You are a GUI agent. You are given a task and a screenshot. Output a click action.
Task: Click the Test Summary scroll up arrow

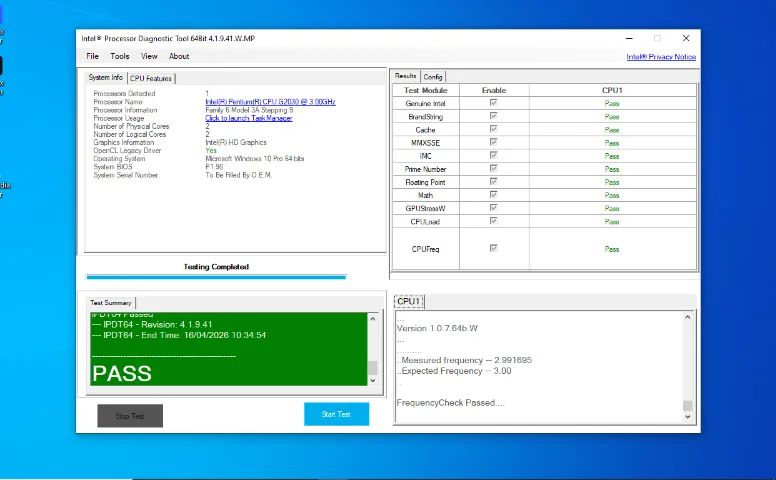point(373,319)
